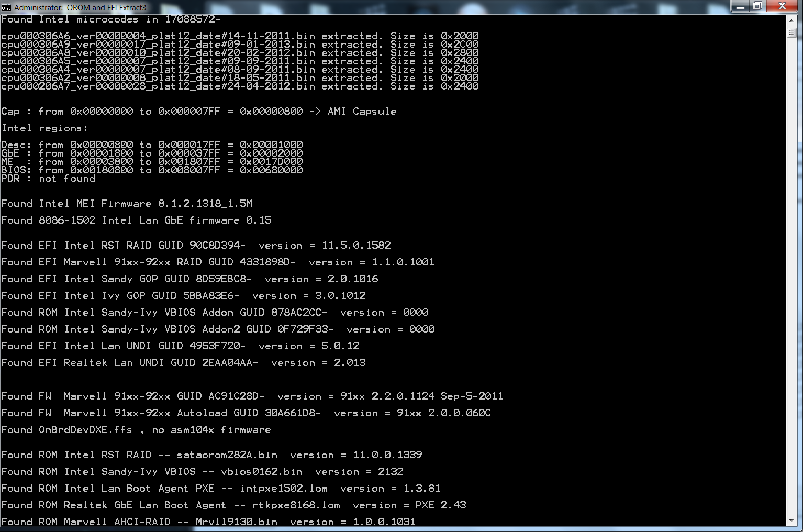Click FW Marvell Autoload GUID 30A661D8 line
Image resolution: width=803 pixels, height=532 pixels.
click(246, 413)
